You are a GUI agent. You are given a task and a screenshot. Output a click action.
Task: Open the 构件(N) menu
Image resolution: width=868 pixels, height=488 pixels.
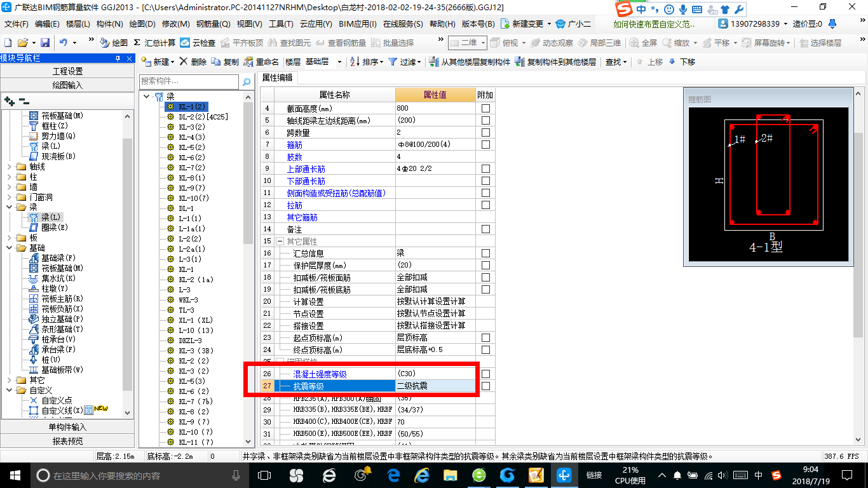click(x=110, y=24)
